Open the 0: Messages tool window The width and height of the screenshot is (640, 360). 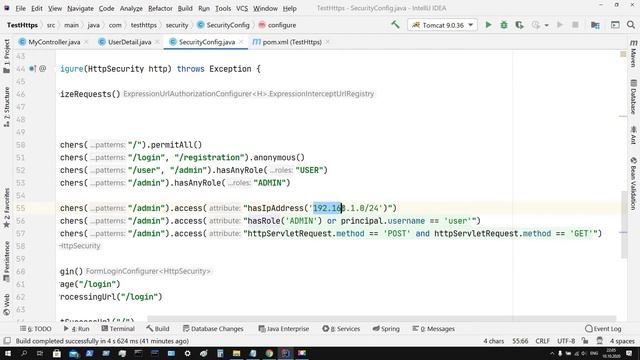pyautogui.click(x=433, y=329)
